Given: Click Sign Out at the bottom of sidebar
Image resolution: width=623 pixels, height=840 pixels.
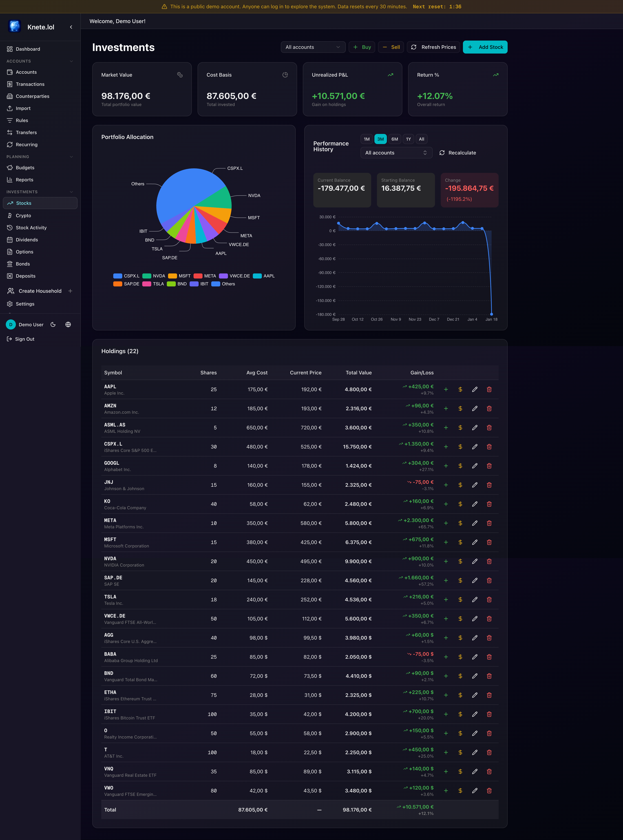Looking at the screenshot, I should click(24, 339).
